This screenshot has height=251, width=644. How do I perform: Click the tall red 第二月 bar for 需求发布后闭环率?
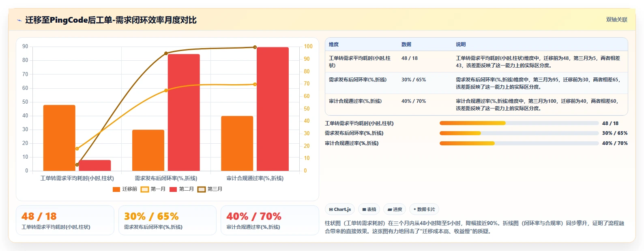click(184, 113)
